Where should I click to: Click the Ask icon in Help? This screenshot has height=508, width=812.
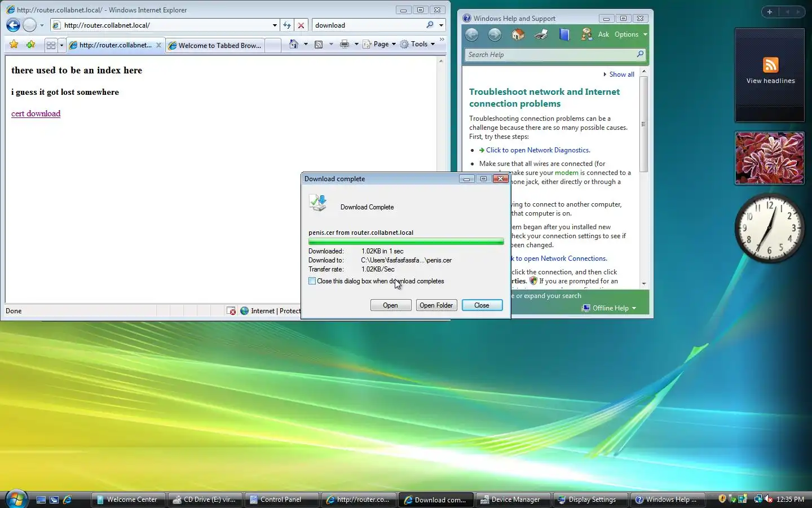pos(587,34)
